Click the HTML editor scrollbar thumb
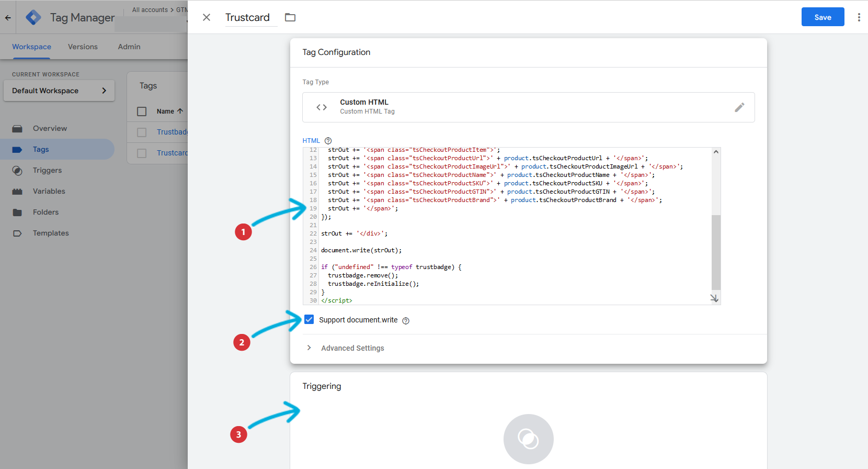 (716, 252)
